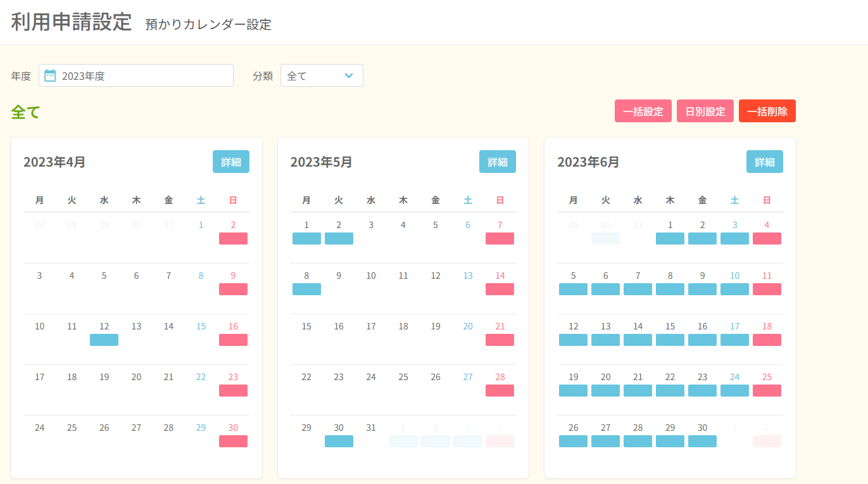
Task: Select date 25 in May 2023
Action: coord(403,377)
